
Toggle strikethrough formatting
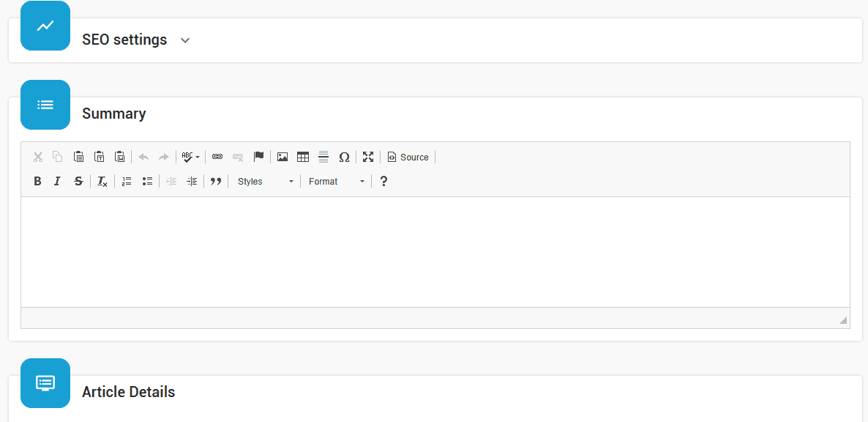click(78, 181)
